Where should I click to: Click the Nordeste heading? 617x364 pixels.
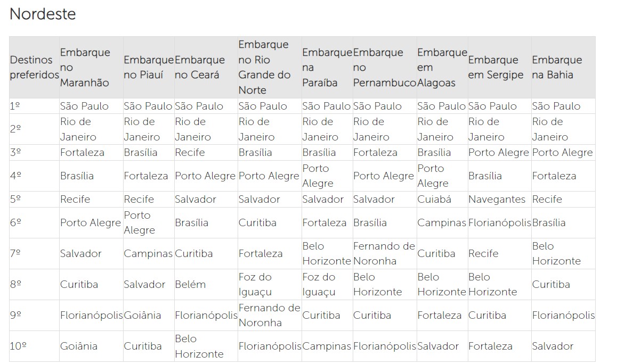43,14
